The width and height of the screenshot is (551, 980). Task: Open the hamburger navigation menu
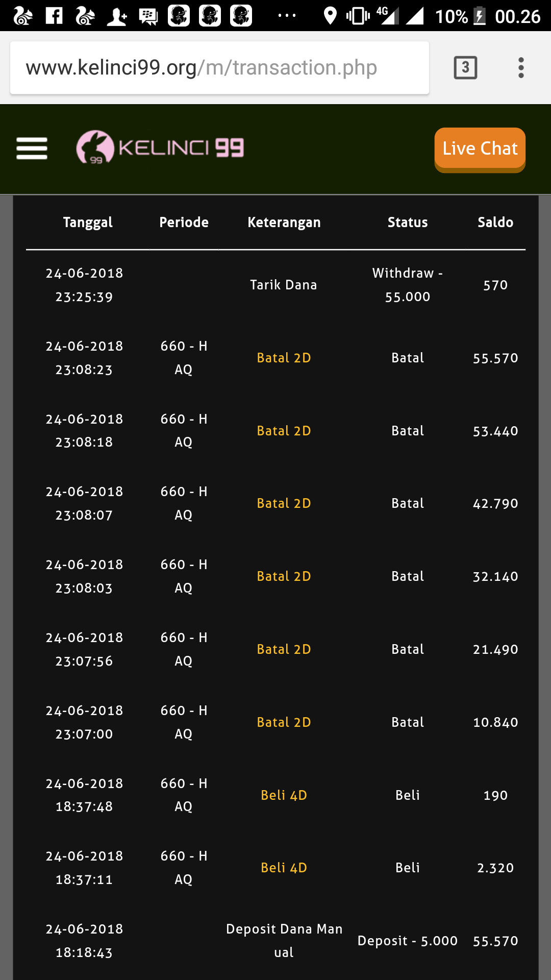(x=32, y=149)
